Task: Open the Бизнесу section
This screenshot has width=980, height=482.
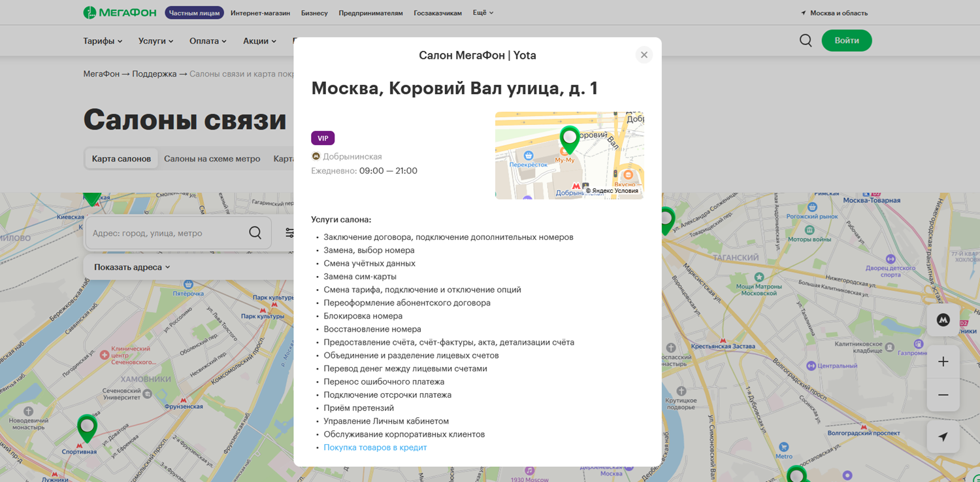Action: (314, 13)
